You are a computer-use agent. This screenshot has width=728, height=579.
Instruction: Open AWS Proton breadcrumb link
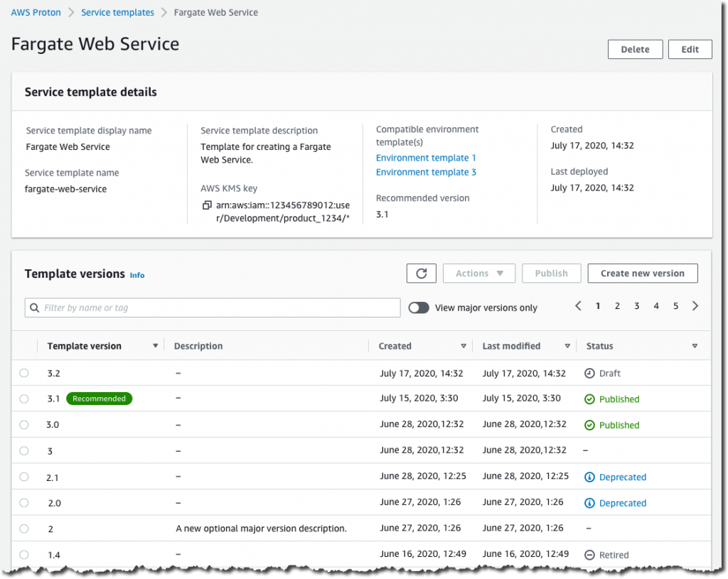[x=36, y=13]
